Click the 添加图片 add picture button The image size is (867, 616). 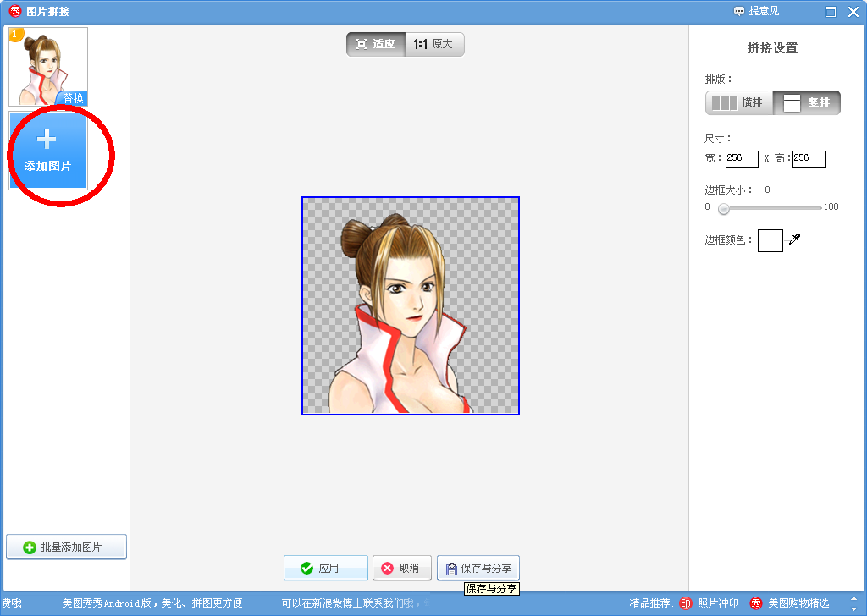pos(48,151)
